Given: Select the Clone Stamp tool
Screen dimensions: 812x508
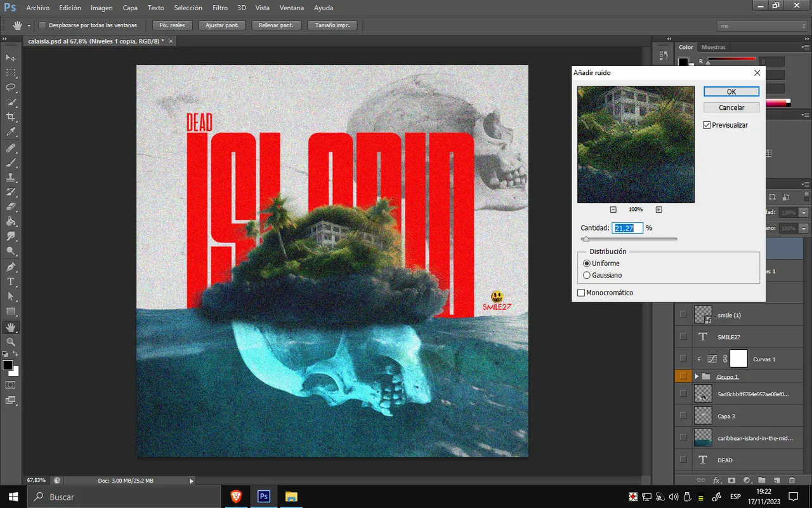Looking at the screenshot, I should [x=11, y=178].
